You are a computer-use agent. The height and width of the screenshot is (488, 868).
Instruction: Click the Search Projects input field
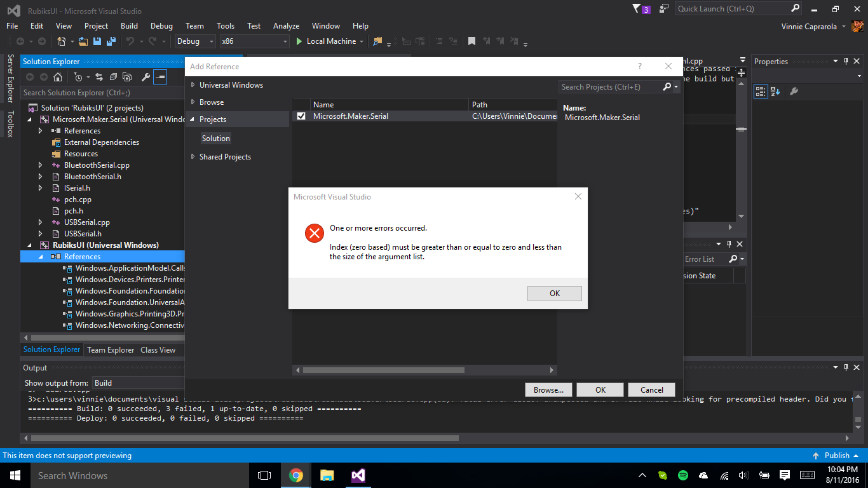pos(610,87)
